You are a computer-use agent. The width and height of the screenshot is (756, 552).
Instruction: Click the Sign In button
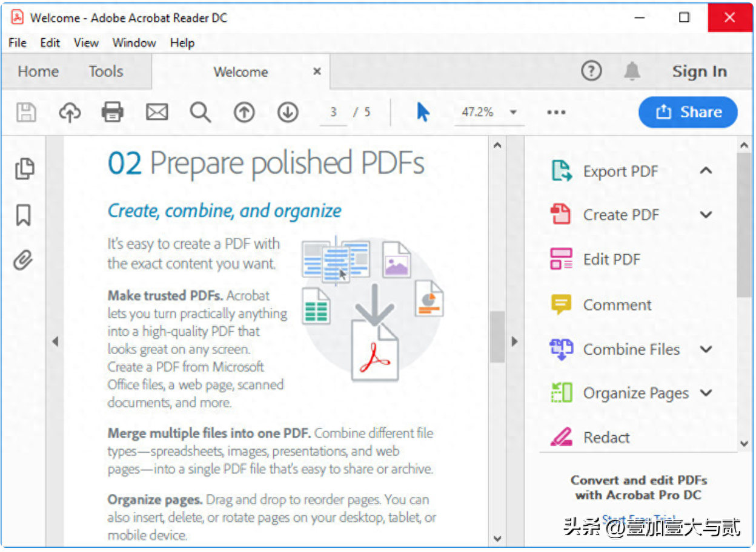699,71
